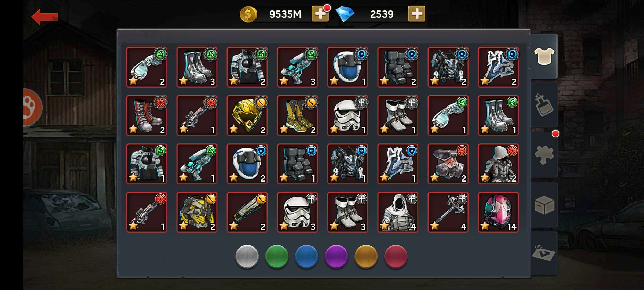This screenshot has width=644, height=290.
Task: Open the box crate tab
Action: 544,205
